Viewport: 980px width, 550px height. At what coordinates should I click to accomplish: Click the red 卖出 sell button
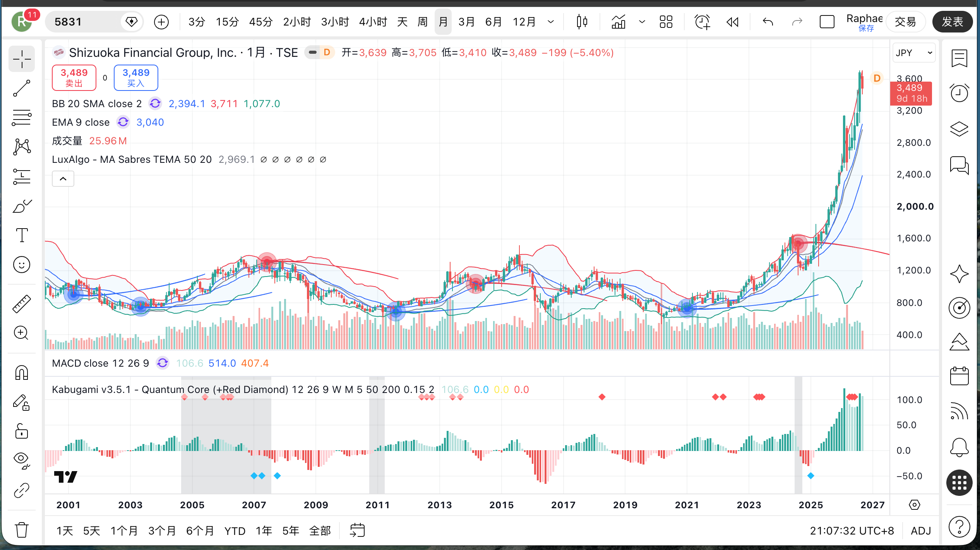coord(74,78)
